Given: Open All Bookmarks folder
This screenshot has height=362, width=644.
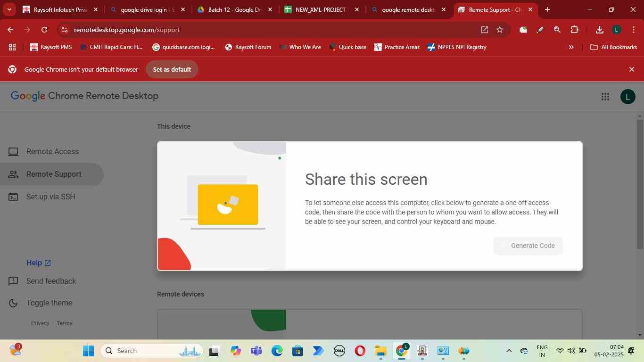Looking at the screenshot, I should tap(614, 47).
